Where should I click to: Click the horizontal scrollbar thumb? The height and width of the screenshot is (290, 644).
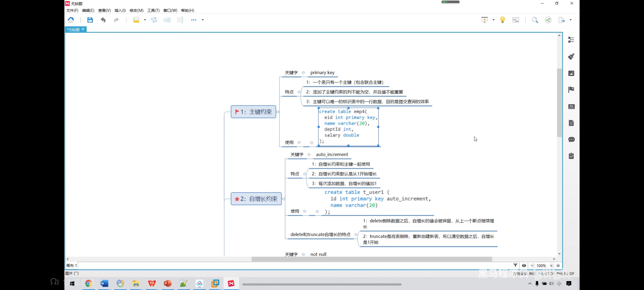[372, 259]
